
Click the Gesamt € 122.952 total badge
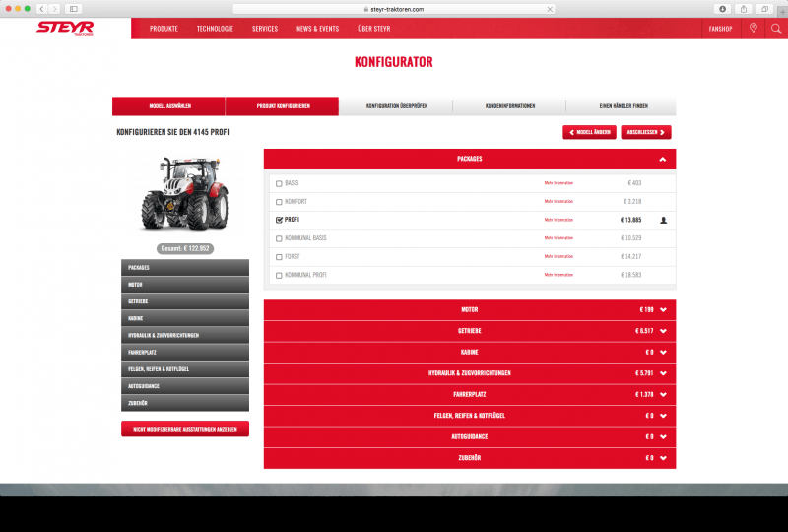pyautogui.click(x=185, y=248)
